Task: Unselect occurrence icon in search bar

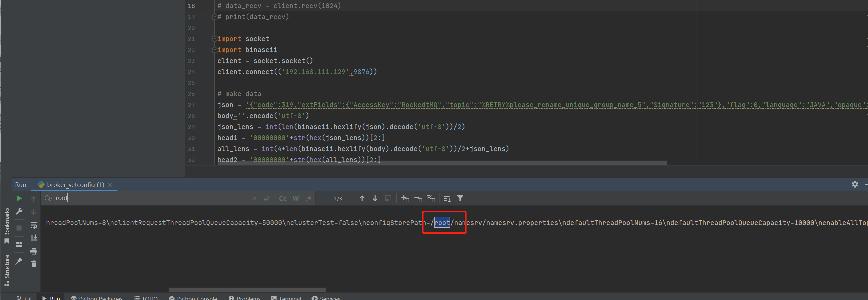Action: [x=418, y=199]
